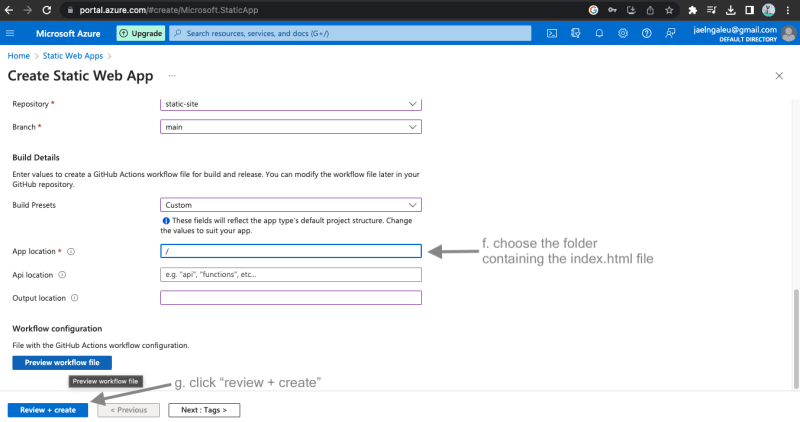Click the Output location input field
This screenshot has height=422, width=800.
[x=291, y=298]
